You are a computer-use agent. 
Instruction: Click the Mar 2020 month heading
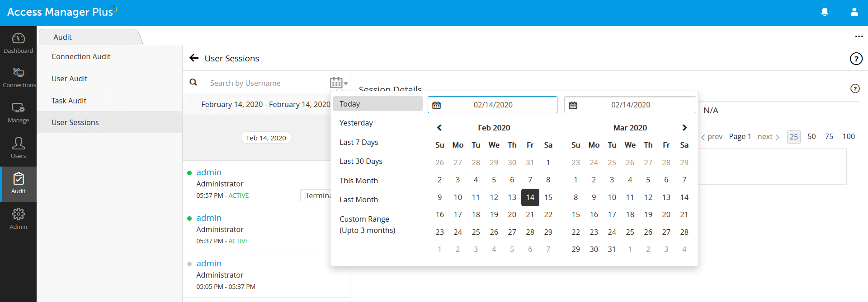(x=630, y=128)
